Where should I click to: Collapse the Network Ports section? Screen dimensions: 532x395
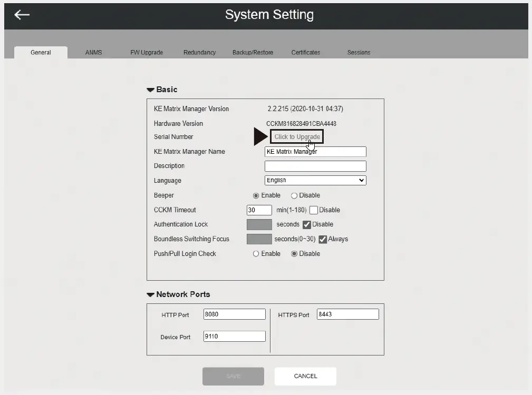tap(151, 294)
